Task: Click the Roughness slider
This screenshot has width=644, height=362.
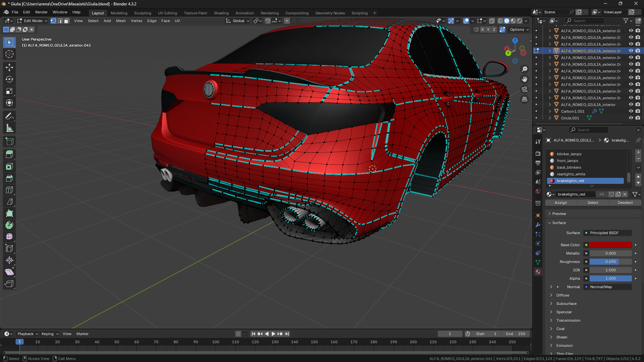Action: (x=611, y=262)
